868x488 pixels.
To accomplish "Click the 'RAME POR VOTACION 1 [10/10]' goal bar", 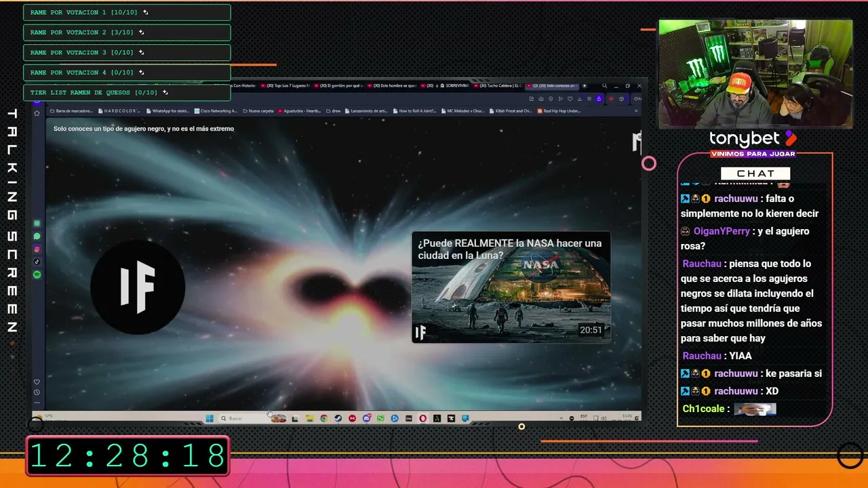I will coord(127,12).
